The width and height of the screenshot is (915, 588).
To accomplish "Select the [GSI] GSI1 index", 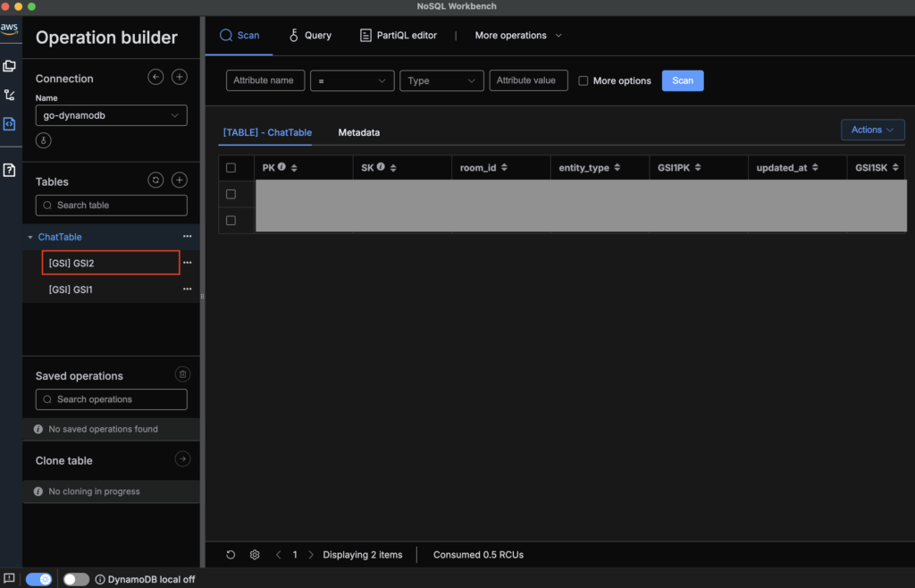I will (71, 290).
